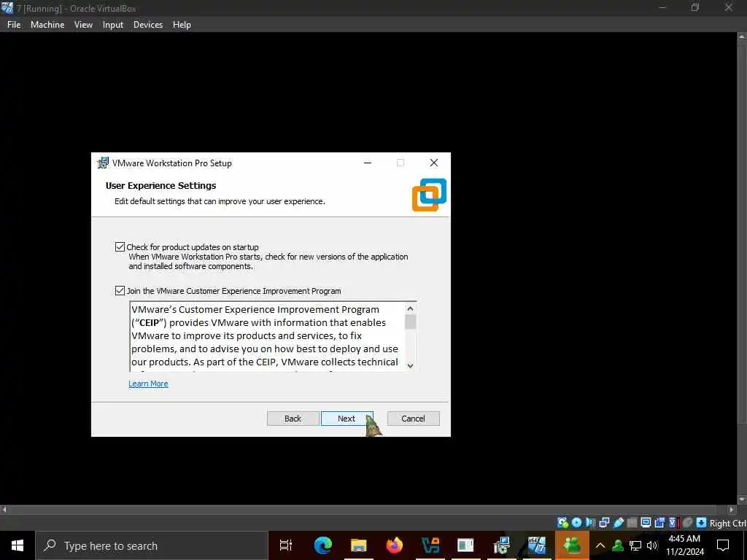747x560 pixels.
Task: Click the green user tray icon
Action: [618, 545]
